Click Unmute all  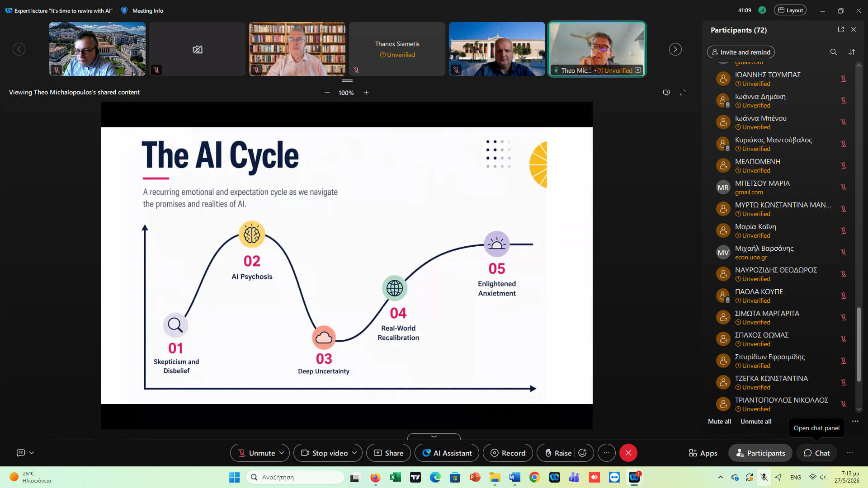coord(756,421)
